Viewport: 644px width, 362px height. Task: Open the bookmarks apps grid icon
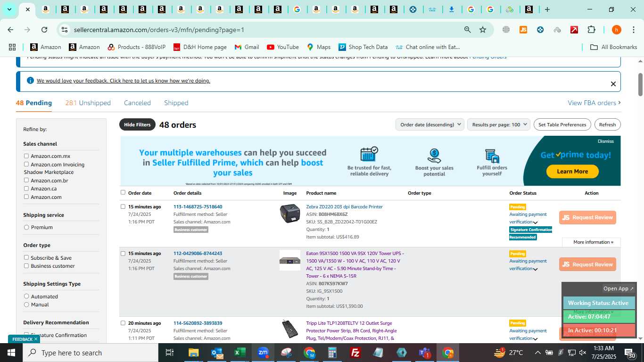point(12,47)
